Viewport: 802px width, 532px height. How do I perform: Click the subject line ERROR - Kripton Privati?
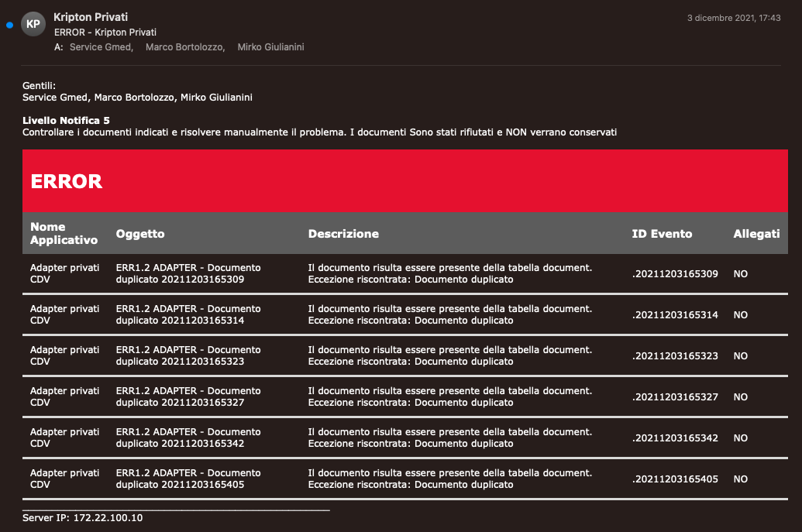105,32
